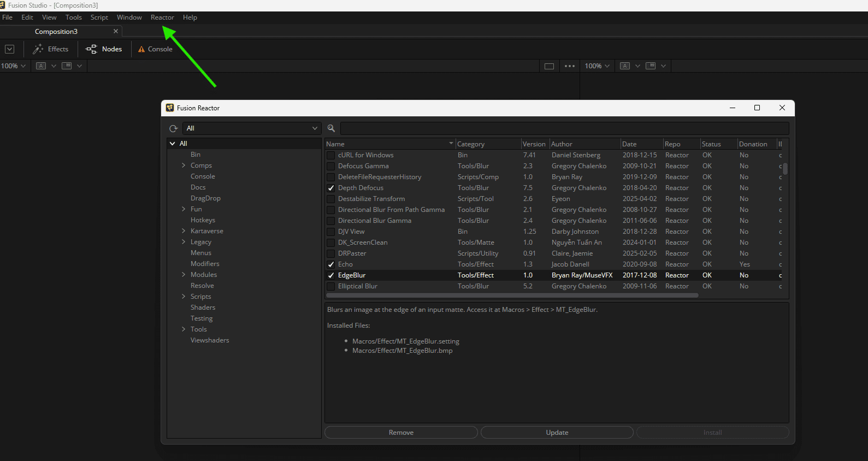
Task: Select the DragDrop category
Action: pyautogui.click(x=205, y=198)
